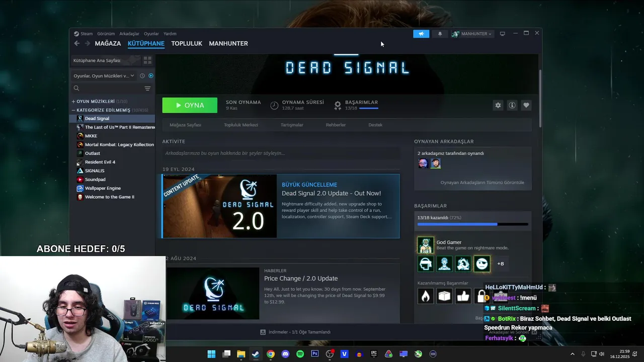Click Kütüphane Ana Sayfası button

[x=106, y=60]
